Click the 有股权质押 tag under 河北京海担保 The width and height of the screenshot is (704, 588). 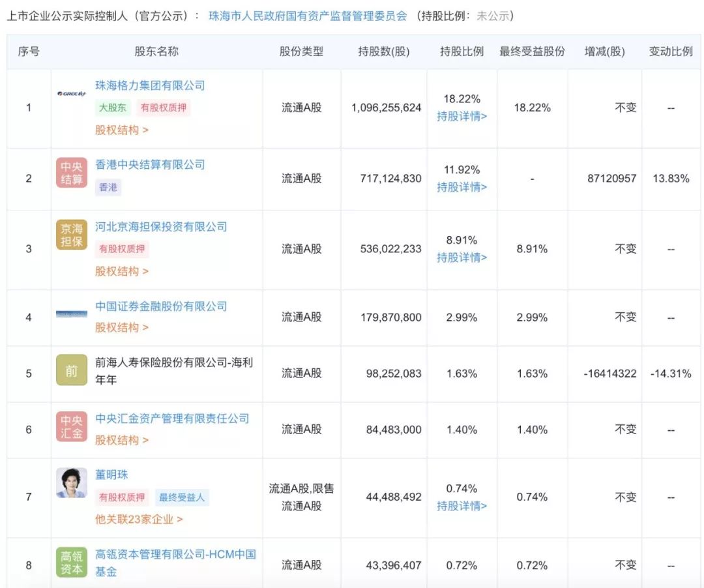click(x=122, y=249)
